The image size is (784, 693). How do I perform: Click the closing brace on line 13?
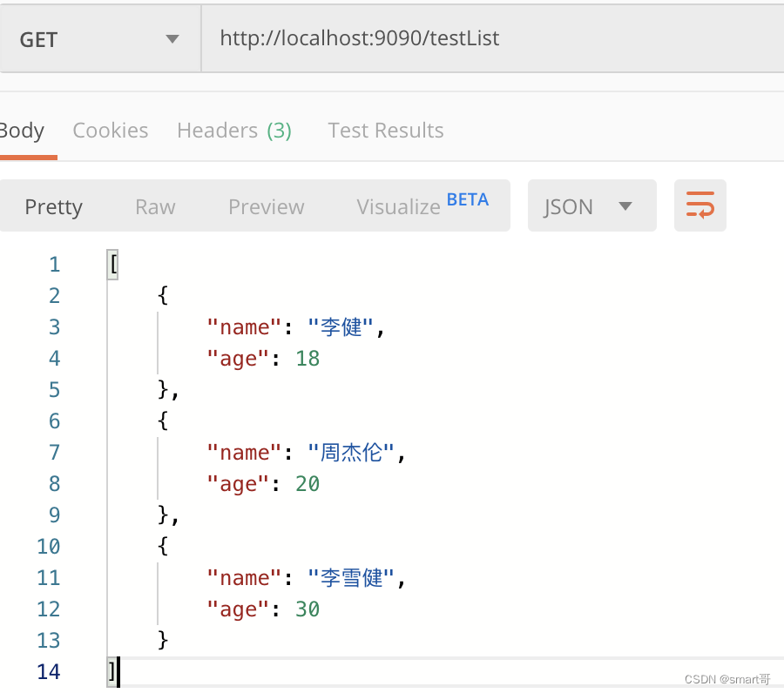[163, 641]
